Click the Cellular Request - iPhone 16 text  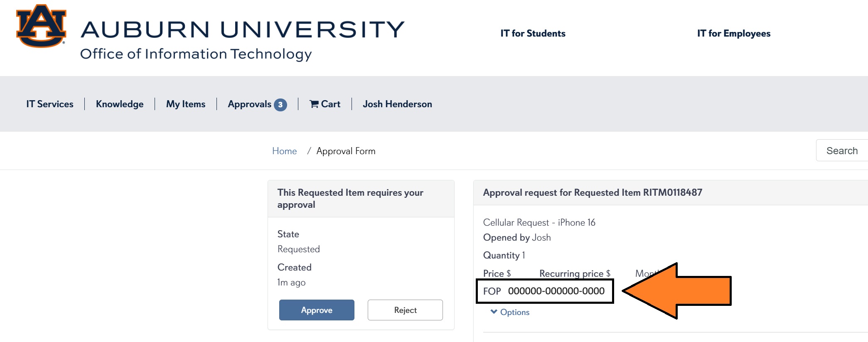(x=539, y=223)
